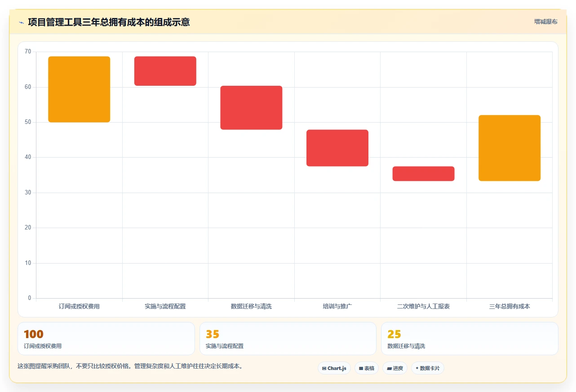Select the orange 订阅或授权费用 bar
The width and height of the screenshot is (576, 392).
pyautogui.click(x=79, y=89)
